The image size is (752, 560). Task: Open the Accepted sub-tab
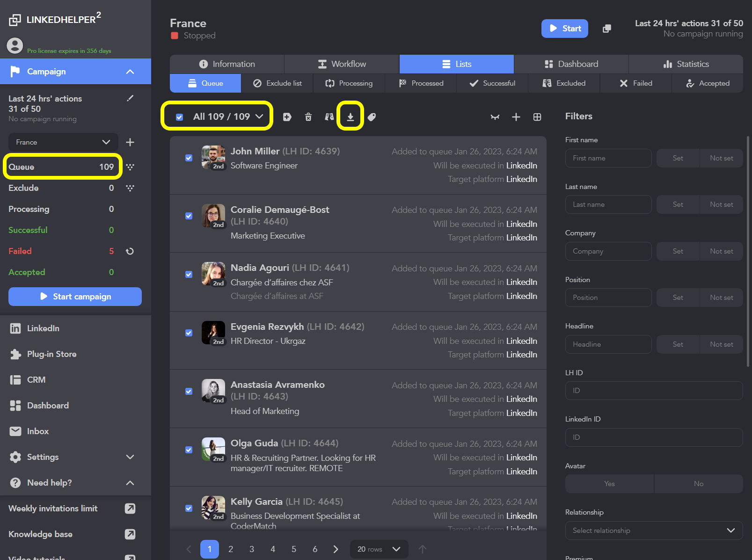[x=708, y=83]
